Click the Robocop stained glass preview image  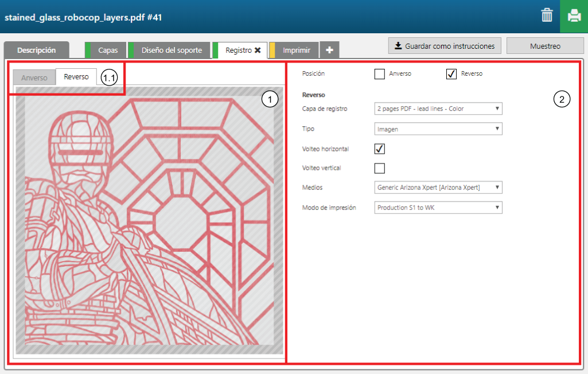tap(149, 221)
